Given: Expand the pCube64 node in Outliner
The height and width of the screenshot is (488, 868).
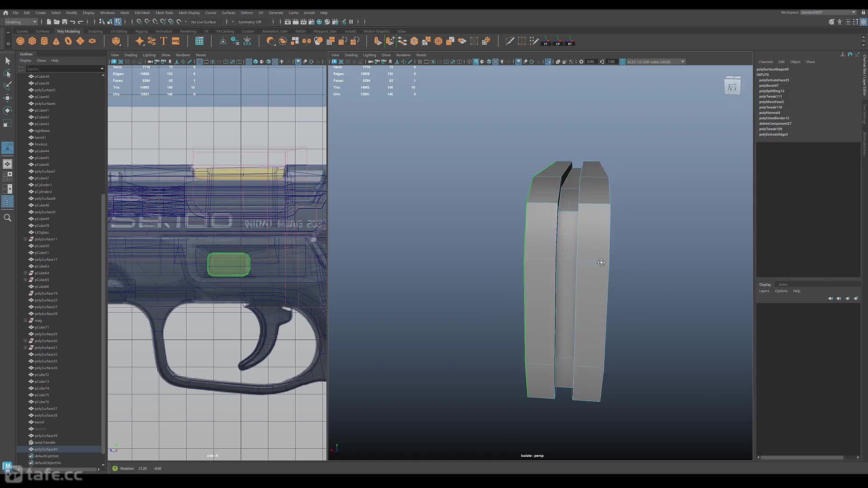Looking at the screenshot, I should (25, 273).
